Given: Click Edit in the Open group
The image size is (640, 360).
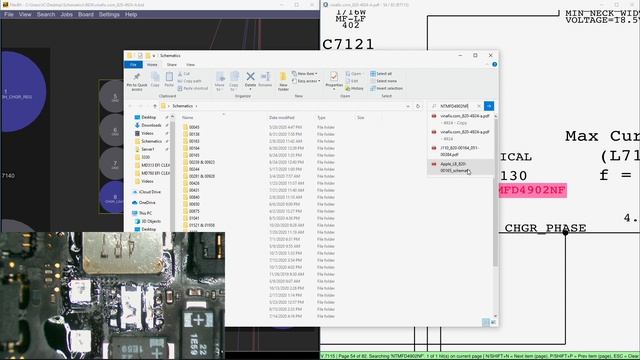Looking at the screenshot, I should coord(353,81).
